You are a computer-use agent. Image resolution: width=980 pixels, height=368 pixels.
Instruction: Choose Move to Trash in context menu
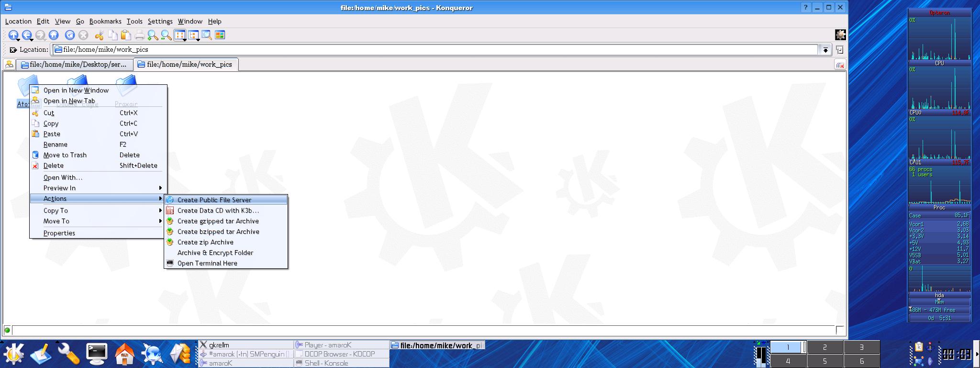(98, 155)
